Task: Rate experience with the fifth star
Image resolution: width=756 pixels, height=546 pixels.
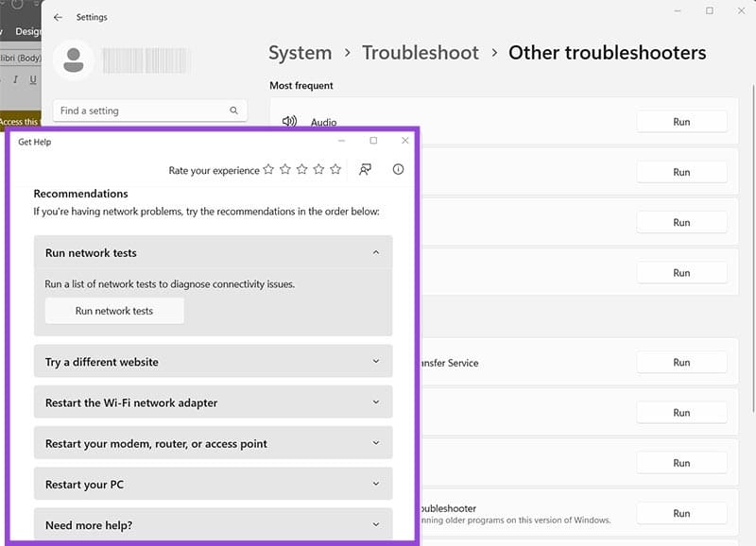Action: point(335,169)
